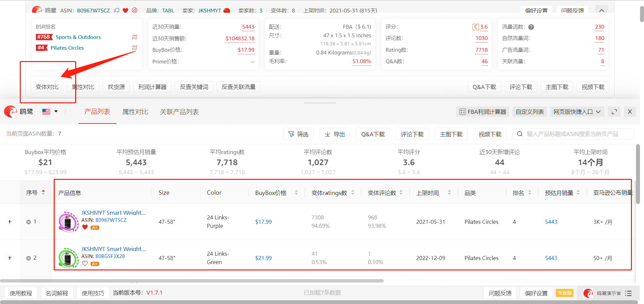Click the A+ badge in row 2
Screen dimensions: 644x304
95,264
